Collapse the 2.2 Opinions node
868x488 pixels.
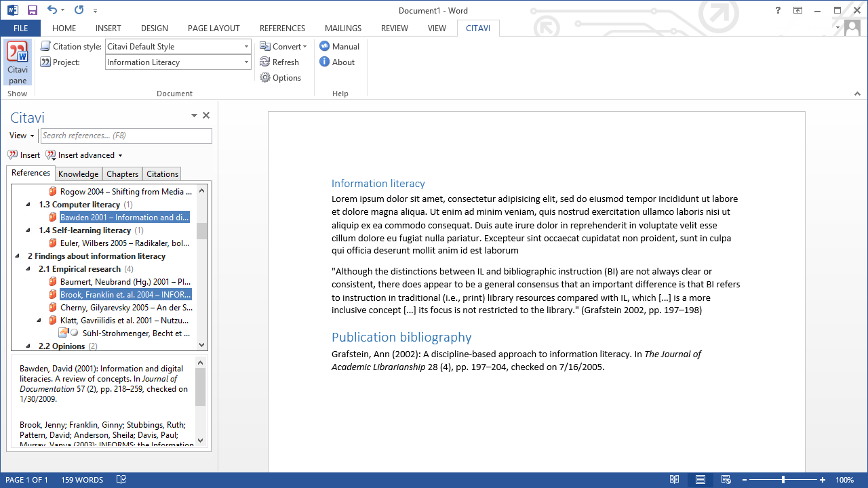tap(28, 346)
